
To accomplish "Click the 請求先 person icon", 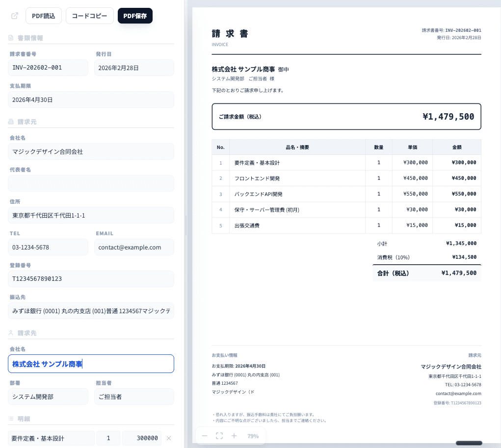I will pyautogui.click(x=11, y=333).
